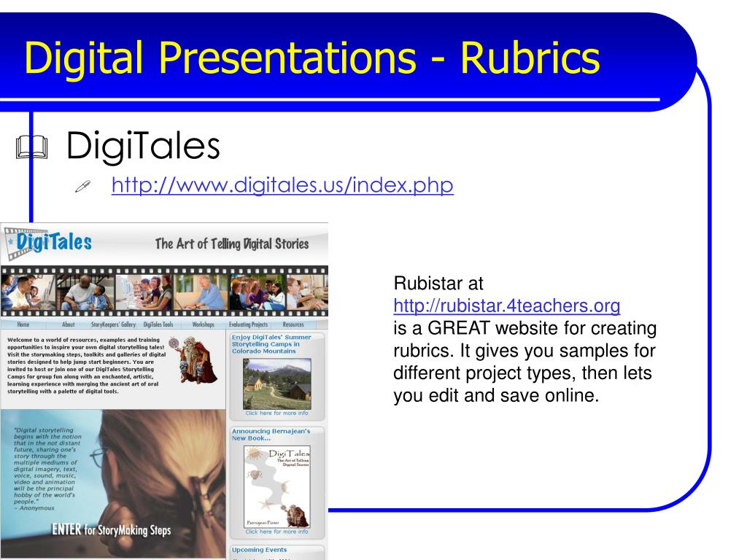Open the rubistar.4teachers.org link
The height and width of the screenshot is (560, 747).
pos(507,306)
